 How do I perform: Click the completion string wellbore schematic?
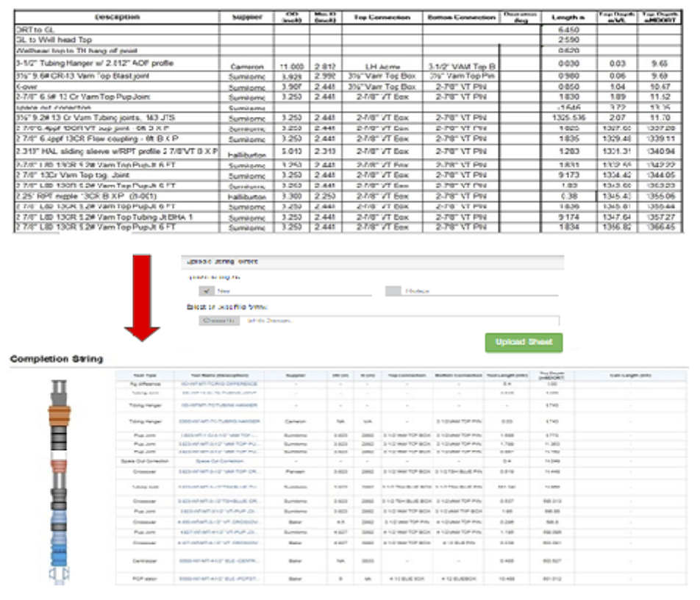click(59, 482)
